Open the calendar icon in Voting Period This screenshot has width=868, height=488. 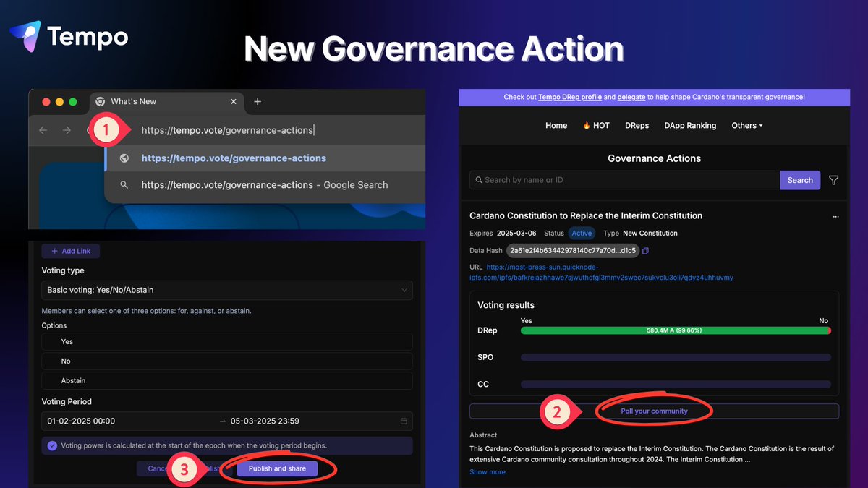coord(403,421)
